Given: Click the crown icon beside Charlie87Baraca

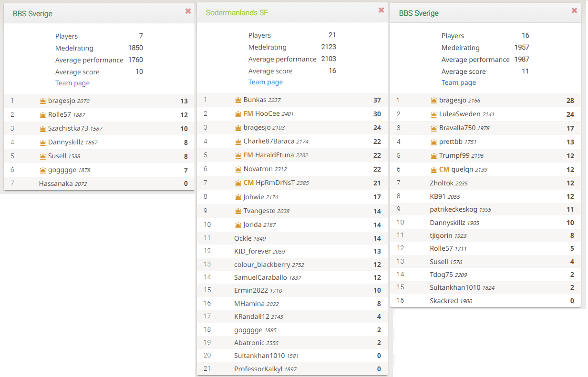Looking at the screenshot, I should (238, 141).
